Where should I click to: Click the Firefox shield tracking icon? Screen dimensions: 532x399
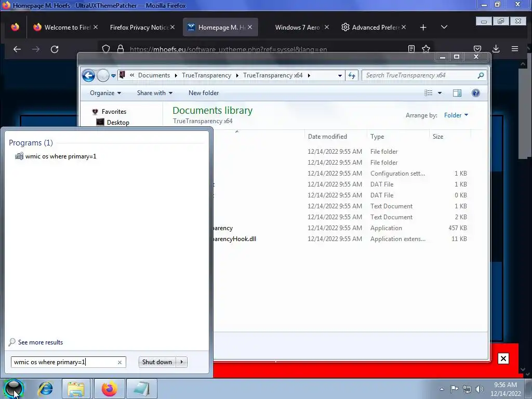coord(106,48)
